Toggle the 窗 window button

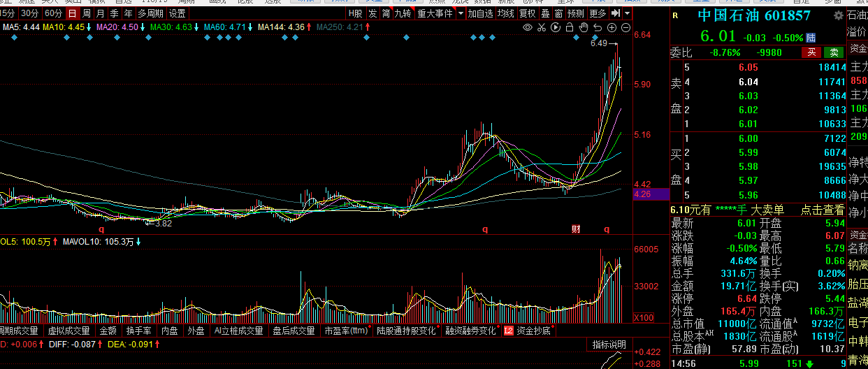558,13
